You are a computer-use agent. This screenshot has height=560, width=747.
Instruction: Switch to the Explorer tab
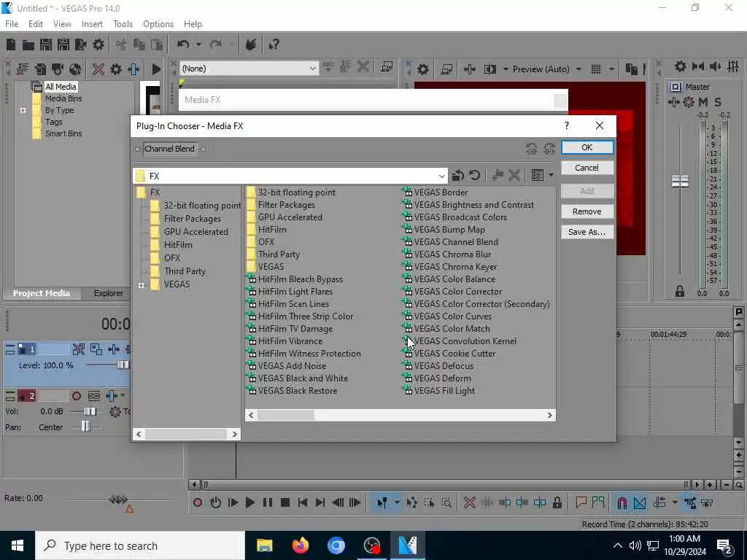pyautogui.click(x=108, y=293)
